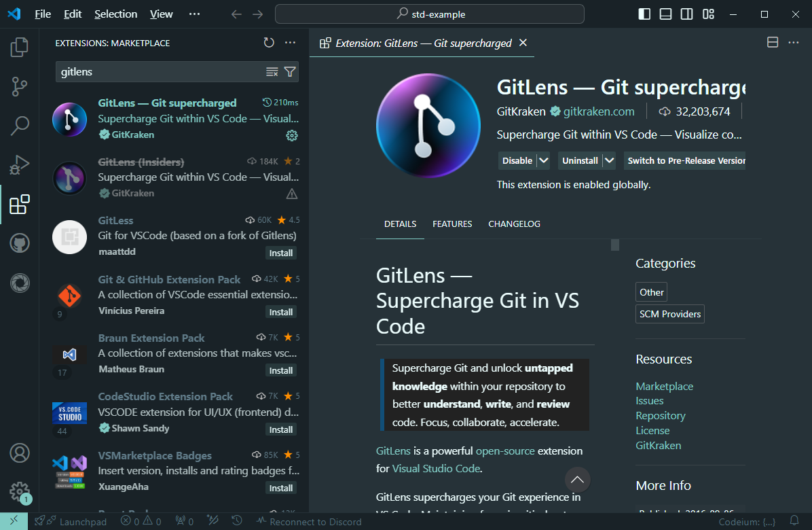Click the warning icon on GitLens (Insiders)

click(x=292, y=194)
